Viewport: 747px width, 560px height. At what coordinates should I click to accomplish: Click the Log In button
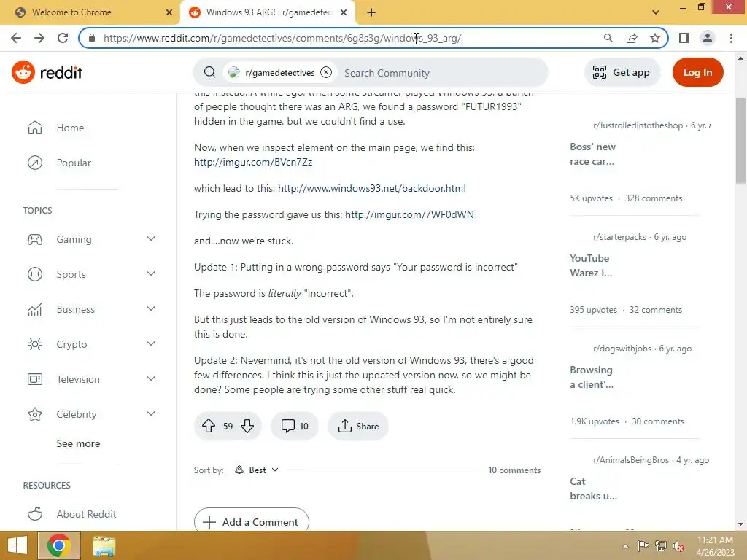coord(697,72)
